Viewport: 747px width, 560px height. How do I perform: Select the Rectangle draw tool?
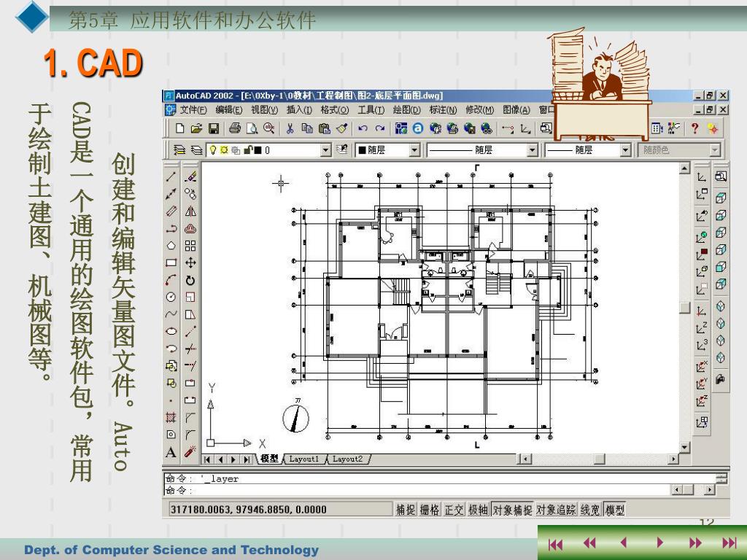click(x=171, y=262)
